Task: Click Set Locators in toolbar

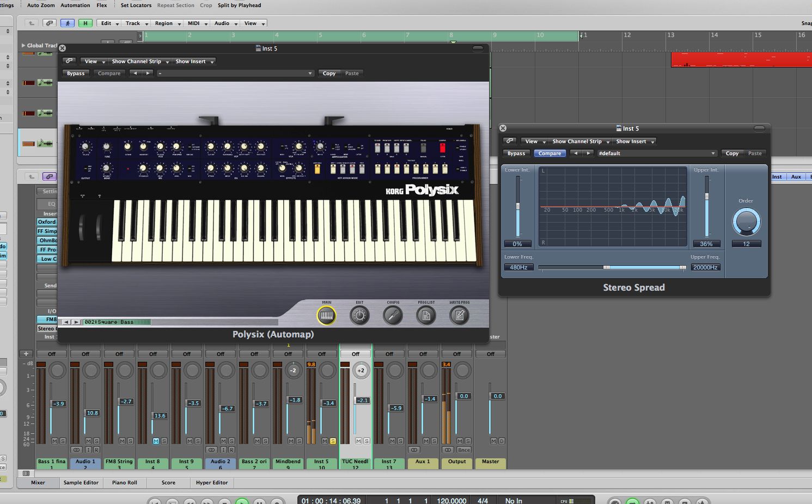Action: 136,5
